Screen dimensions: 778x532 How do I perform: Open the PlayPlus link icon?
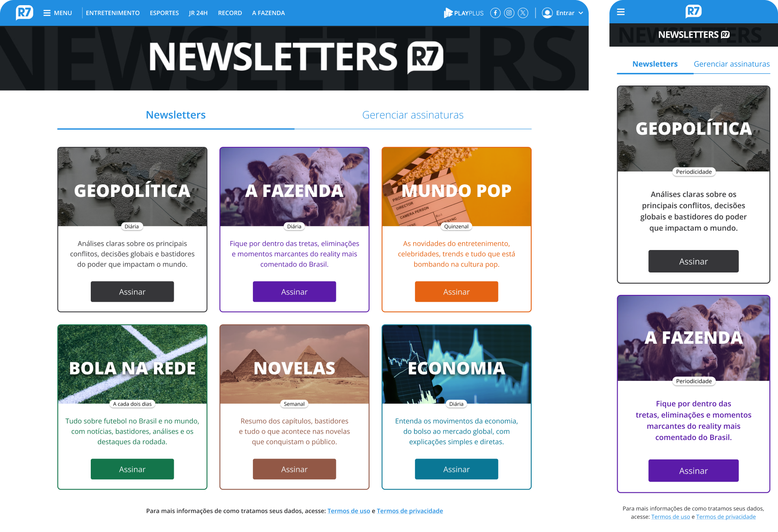[x=463, y=13]
